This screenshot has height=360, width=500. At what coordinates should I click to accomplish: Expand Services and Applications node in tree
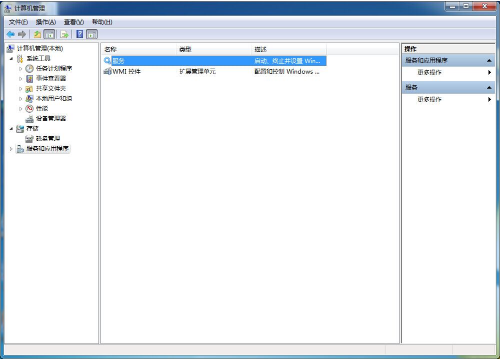tap(11, 149)
